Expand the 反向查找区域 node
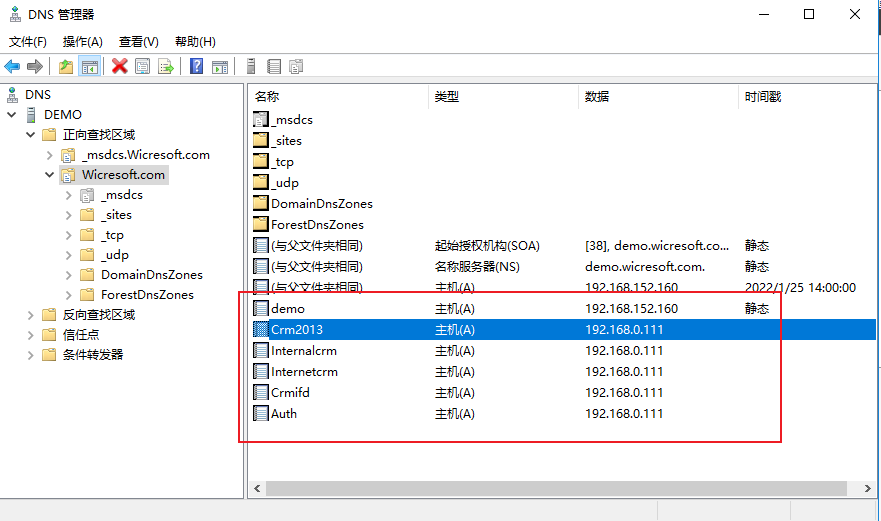This screenshot has width=881, height=521. (x=31, y=315)
